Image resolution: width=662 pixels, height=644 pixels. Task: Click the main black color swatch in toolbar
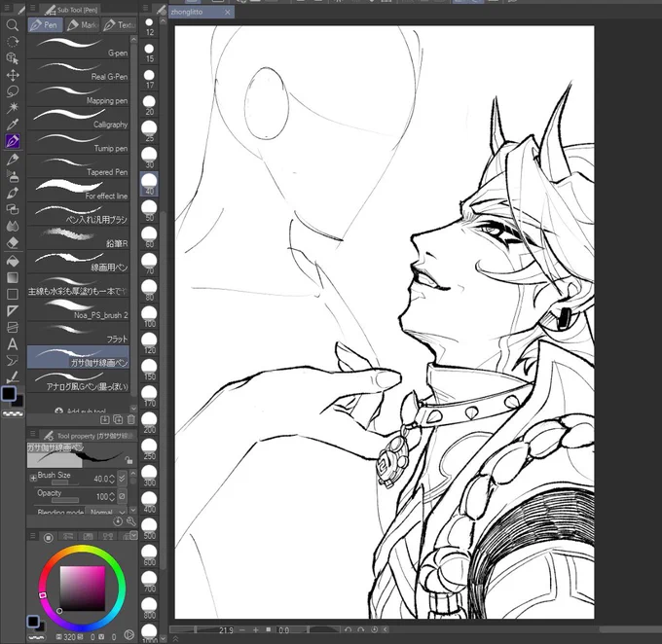9,393
